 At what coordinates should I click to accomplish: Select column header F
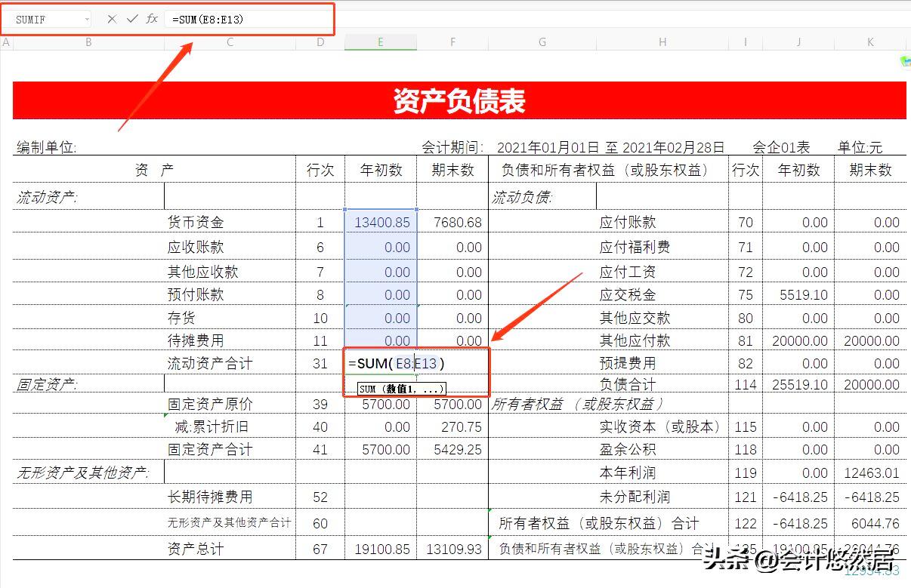click(x=452, y=42)
